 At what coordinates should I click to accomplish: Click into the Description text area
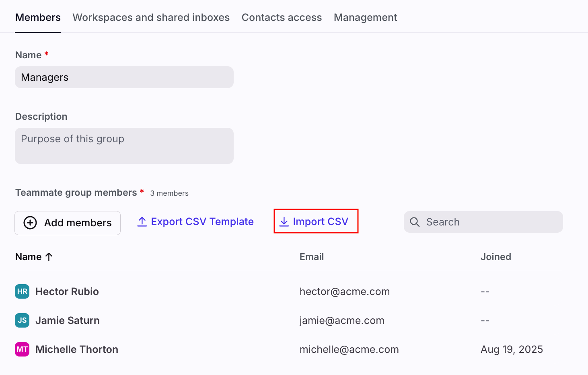click(124, 146)
